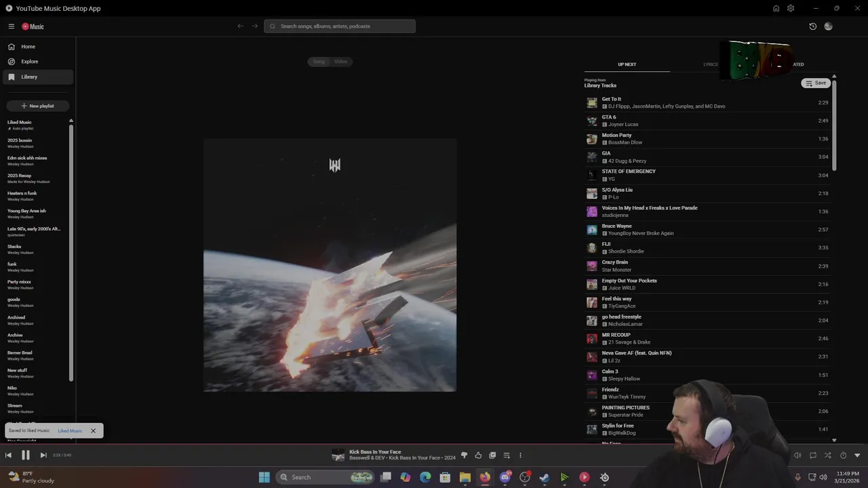Open Microsoft Edge from taskbar

[x=425, y=477]
